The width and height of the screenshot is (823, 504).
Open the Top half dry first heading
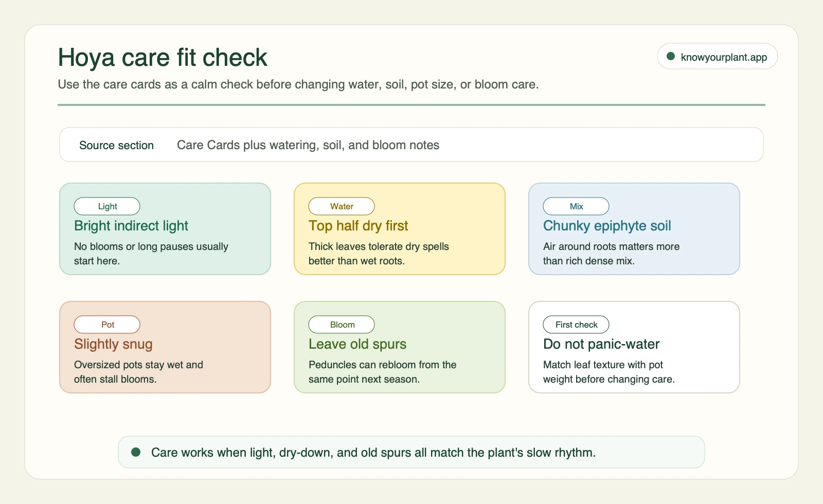pyautogui.click(x=358, y=226)
